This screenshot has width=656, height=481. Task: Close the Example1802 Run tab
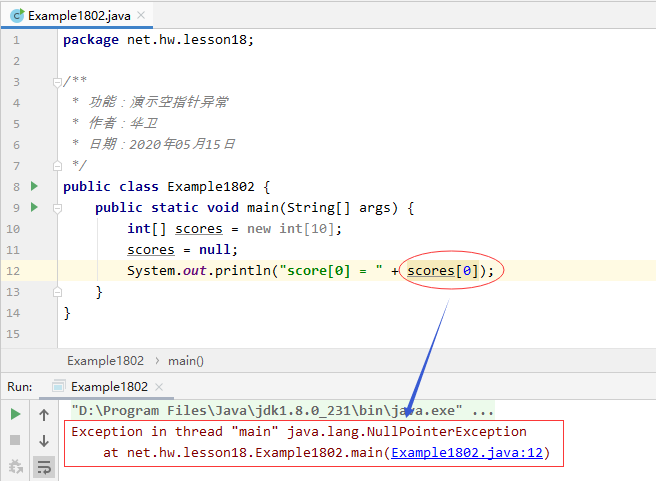coord(159,387)
